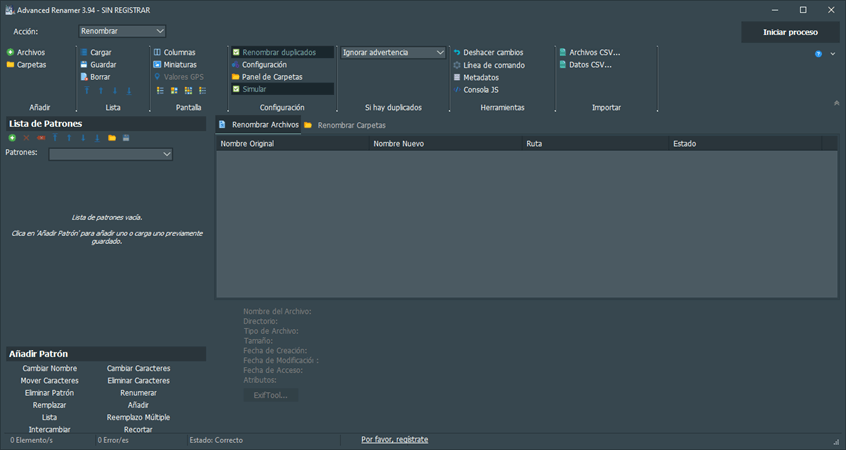Move pattern down in Lista de Patrones toolbar
This screenshot has height=450, width=846.
83,138
